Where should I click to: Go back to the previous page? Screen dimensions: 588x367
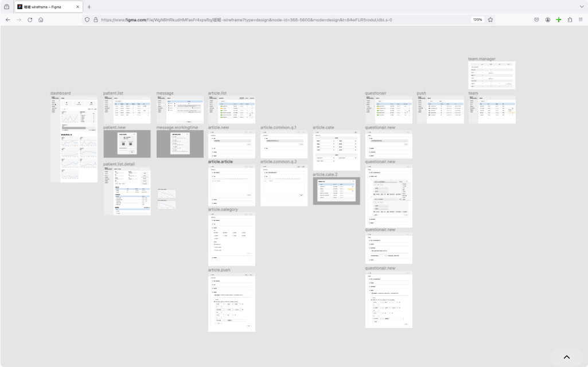(x=8, y=19)
